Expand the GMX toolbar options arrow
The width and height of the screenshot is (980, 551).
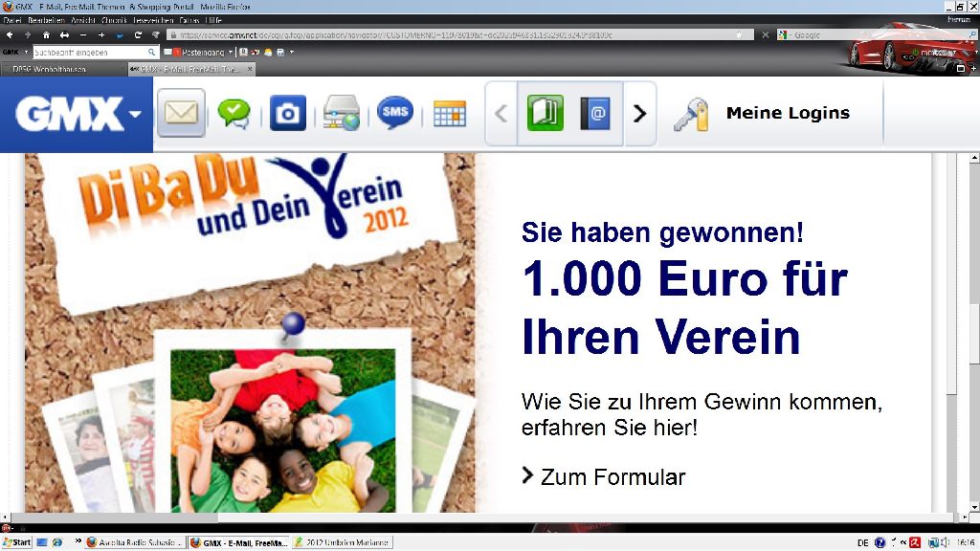[292, 53]
